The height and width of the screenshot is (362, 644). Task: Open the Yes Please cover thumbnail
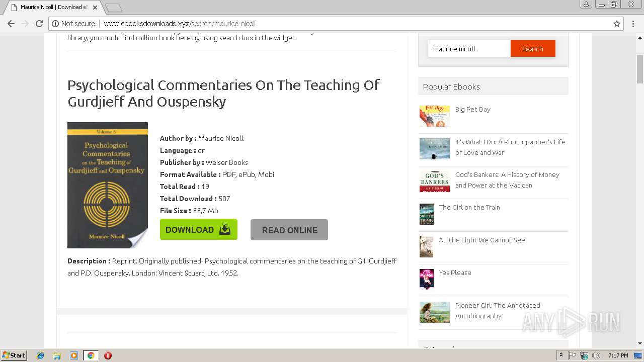pyautogui.click(x=427, y=280)
